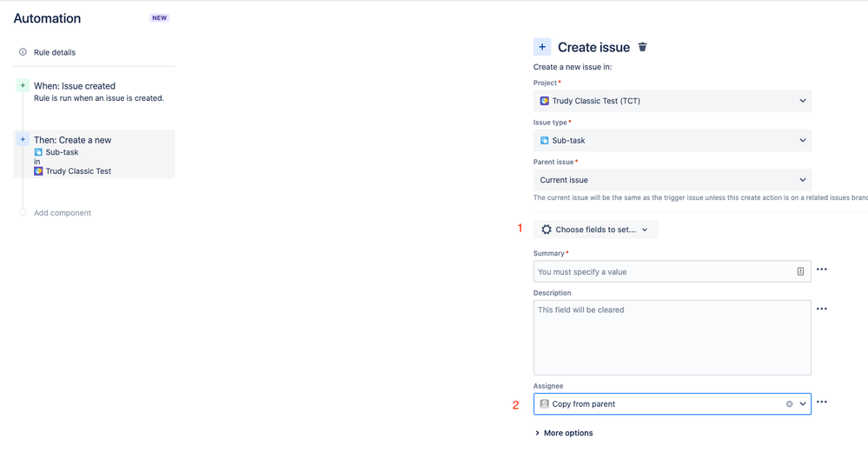The image size is (868, 453).
Task: Click the gear icon in Choose fields to set
Action: 547,230
